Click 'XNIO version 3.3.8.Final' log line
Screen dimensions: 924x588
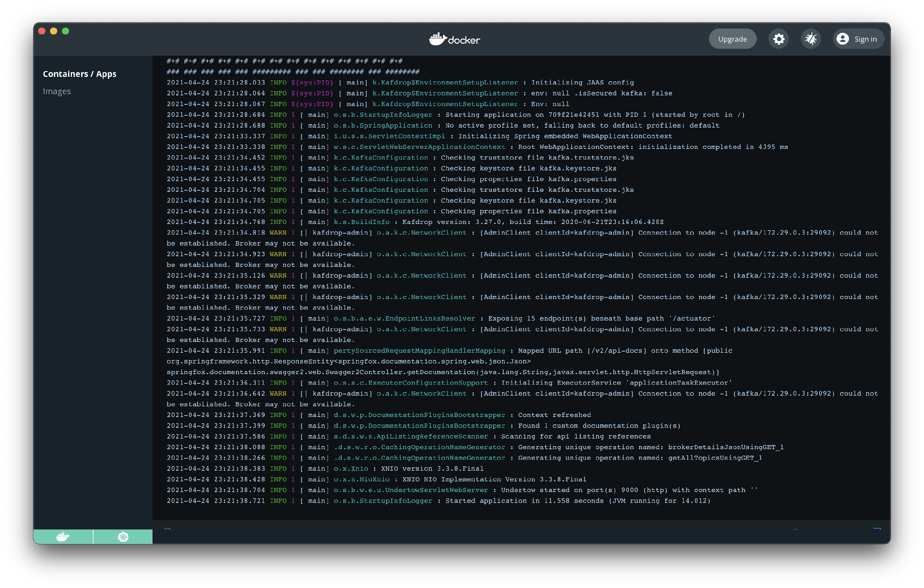click(325, 469)
